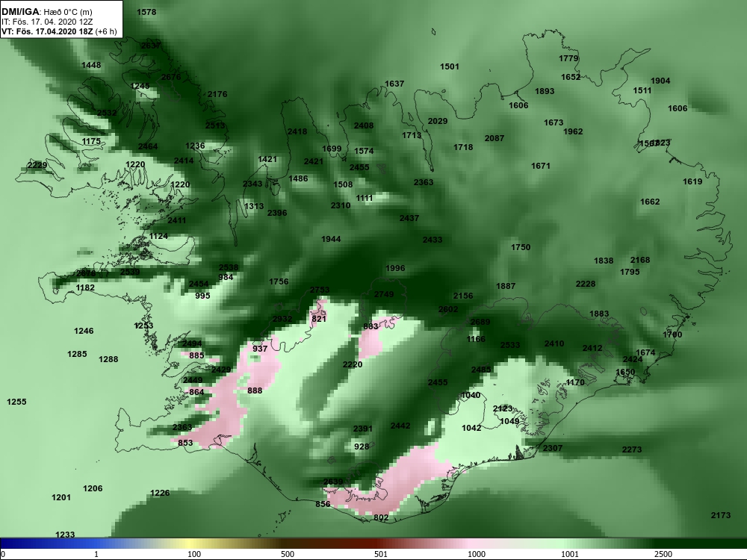Click the map value '1255'
The height and width of the screenshot is (560, 747).
16,402
